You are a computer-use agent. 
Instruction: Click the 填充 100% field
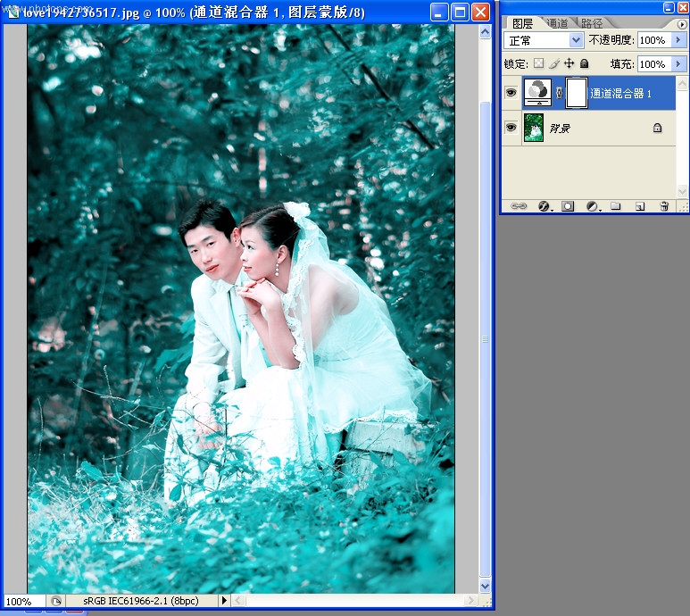[x=654, y=63]
